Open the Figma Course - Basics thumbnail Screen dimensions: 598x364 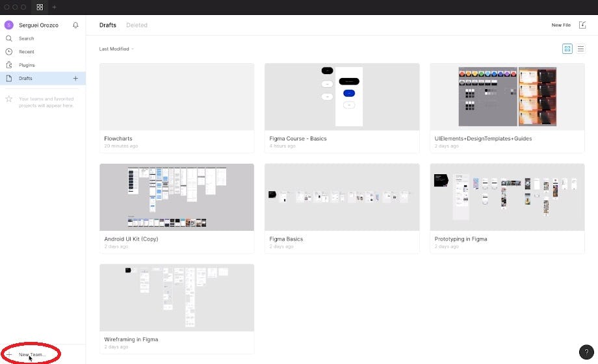pos(342,97)
